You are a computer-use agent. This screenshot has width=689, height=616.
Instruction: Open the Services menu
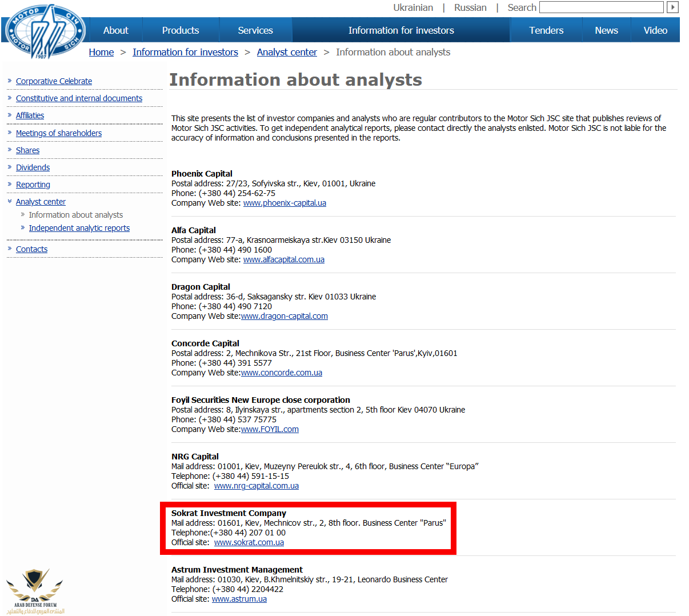(255, 30)
